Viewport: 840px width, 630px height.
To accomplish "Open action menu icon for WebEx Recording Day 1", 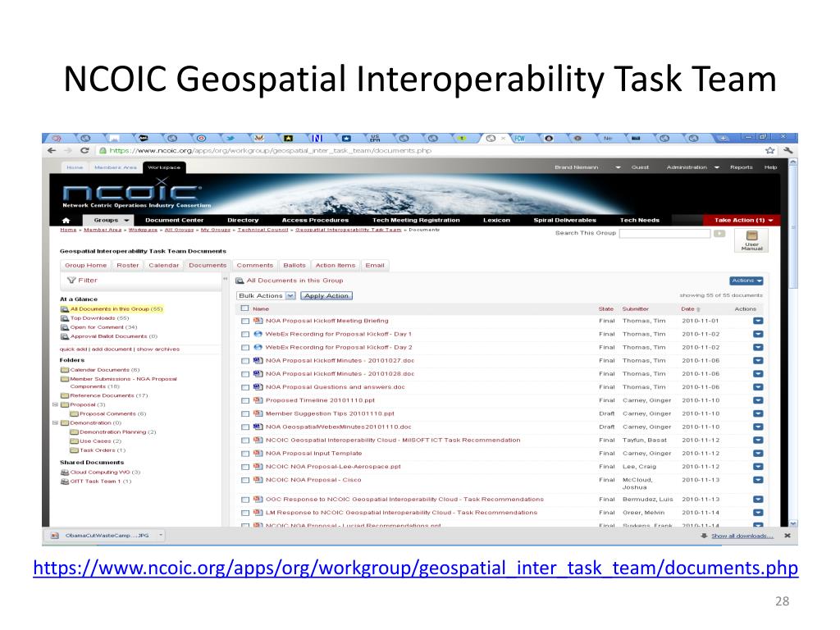I will [x=758, y=335].
